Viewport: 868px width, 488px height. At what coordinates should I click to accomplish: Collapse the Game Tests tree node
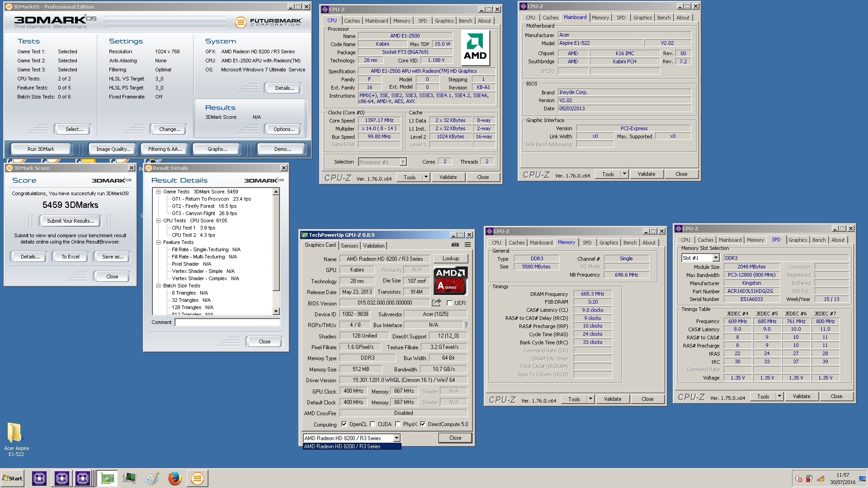coord(159,192)
